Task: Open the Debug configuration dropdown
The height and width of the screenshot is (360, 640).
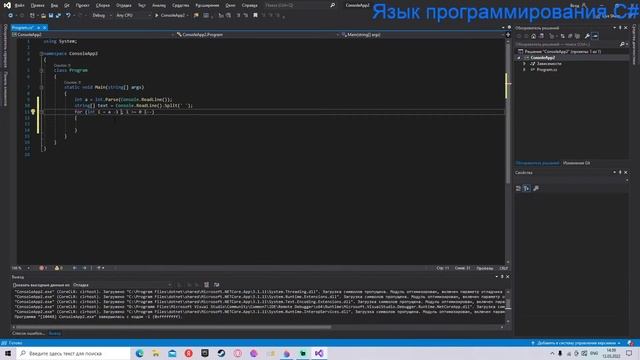Action: [x=102, y=16]
